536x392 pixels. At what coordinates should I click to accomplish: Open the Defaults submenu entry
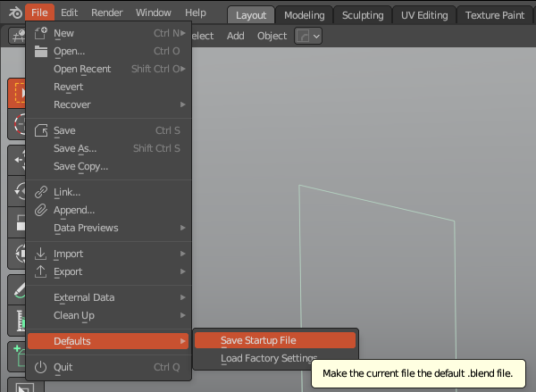[108, 341]
